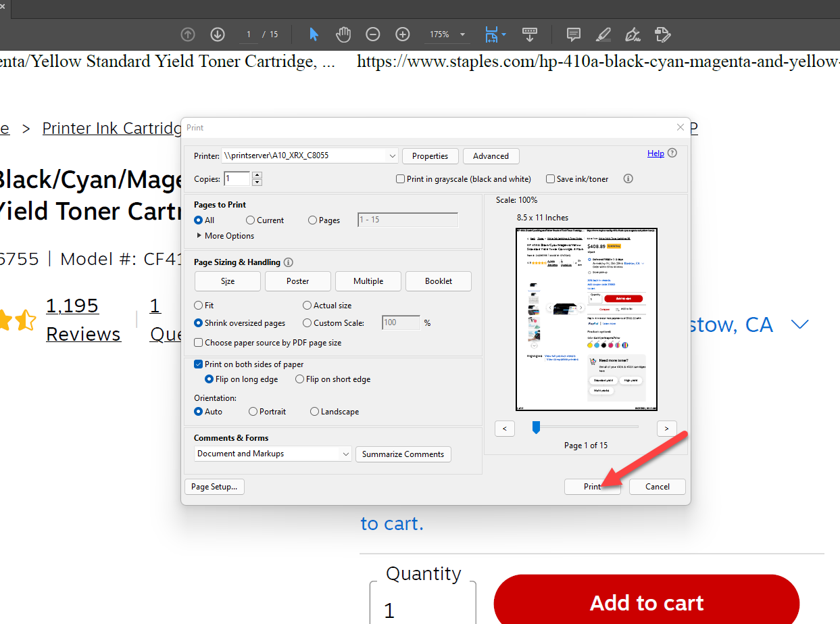The width and height of the screenshot is (840, 624).
Task: Increase copies with up stepper arrow
Action: [257, 176]
